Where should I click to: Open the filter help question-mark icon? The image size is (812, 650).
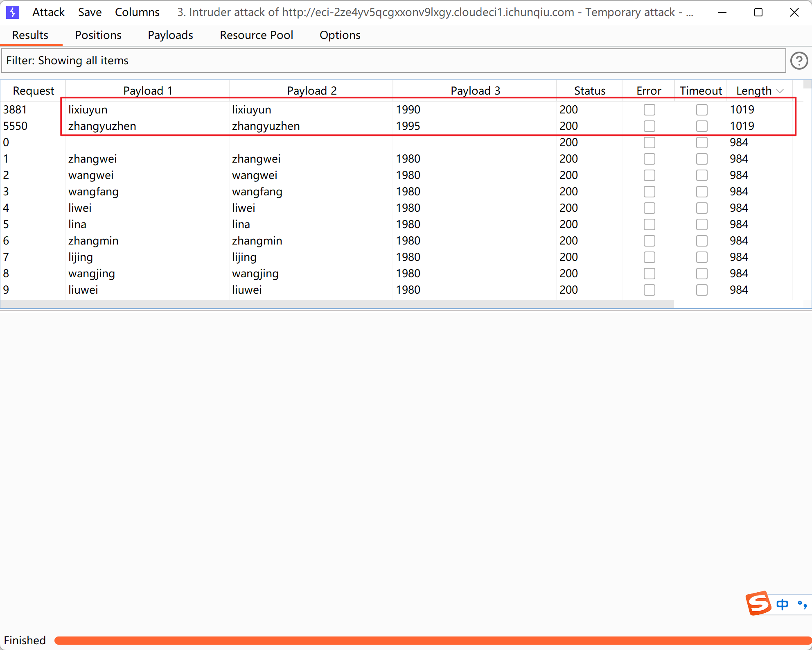point(798,61)
